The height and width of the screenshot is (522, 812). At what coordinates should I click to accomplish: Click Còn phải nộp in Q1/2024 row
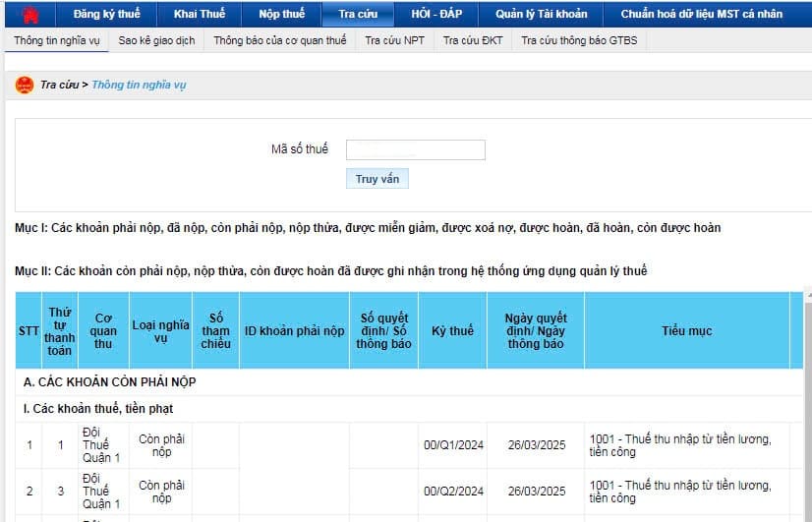[161, 445]
